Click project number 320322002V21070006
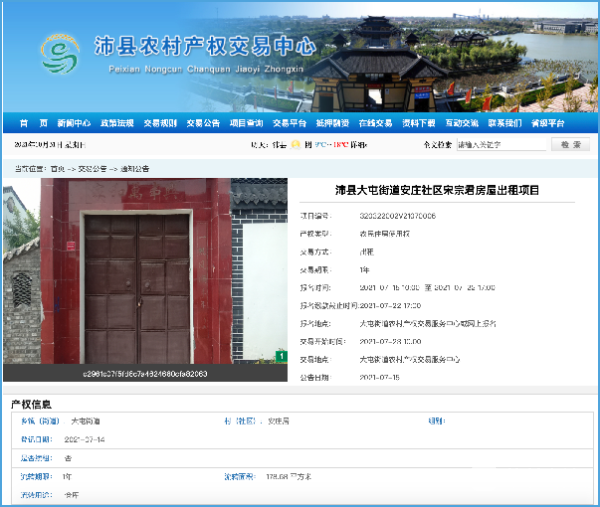 tap(398, 216)
